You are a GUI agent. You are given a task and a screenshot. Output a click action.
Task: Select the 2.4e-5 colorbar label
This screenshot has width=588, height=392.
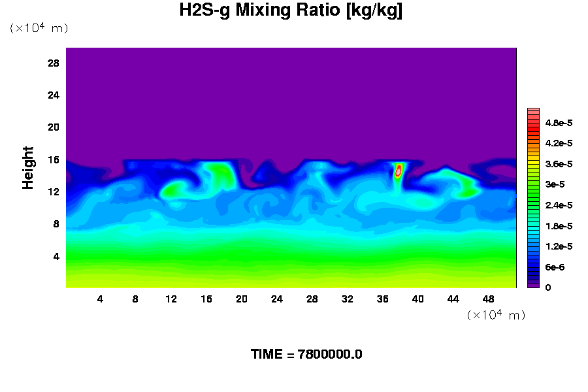point(559,205)
